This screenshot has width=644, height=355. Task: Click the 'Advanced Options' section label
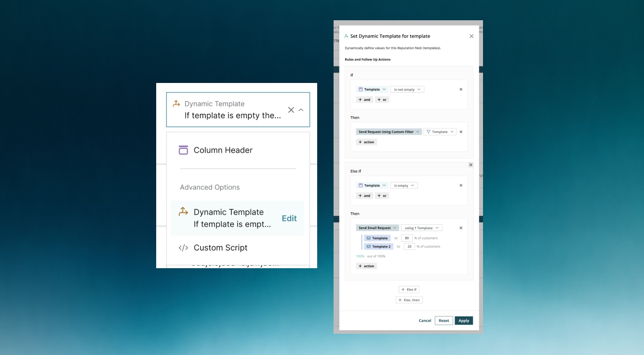pyautogui.click(x=210, y=187)
